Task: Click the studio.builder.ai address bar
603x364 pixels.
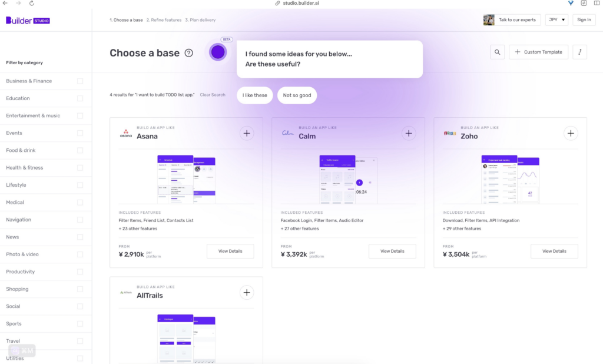Action: pyautogui.click(x=297, y=3)
